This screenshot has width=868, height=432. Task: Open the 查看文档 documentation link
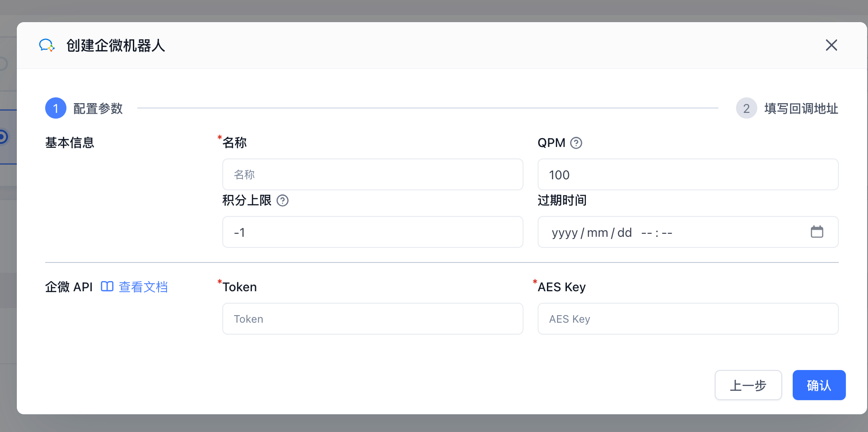click(143, 287)
